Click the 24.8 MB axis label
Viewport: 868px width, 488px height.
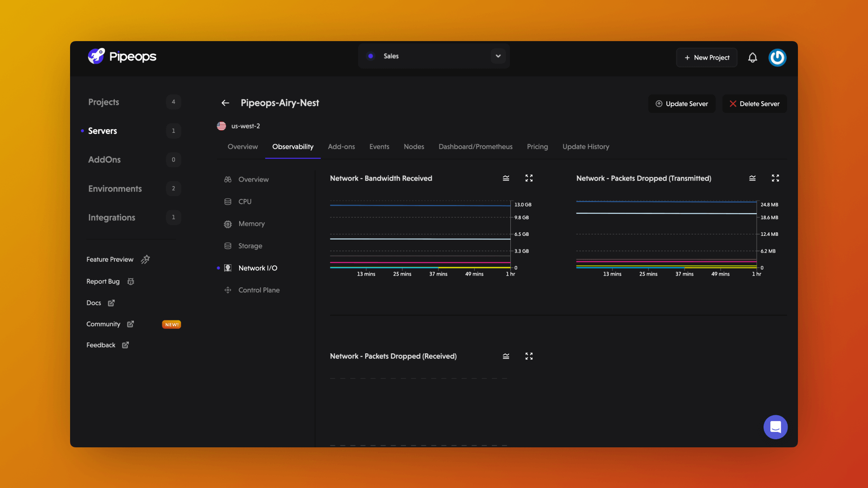[769, 205]
